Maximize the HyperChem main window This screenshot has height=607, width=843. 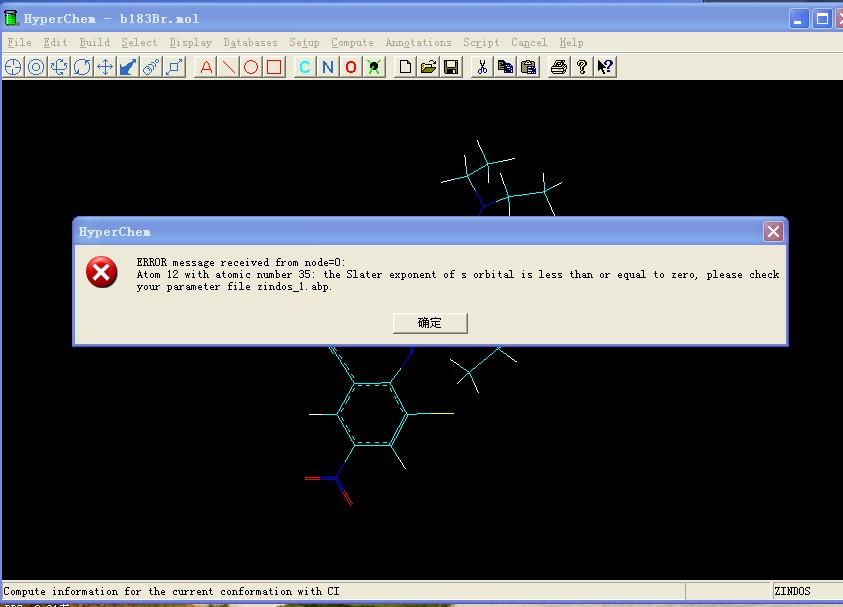[822, 19]
